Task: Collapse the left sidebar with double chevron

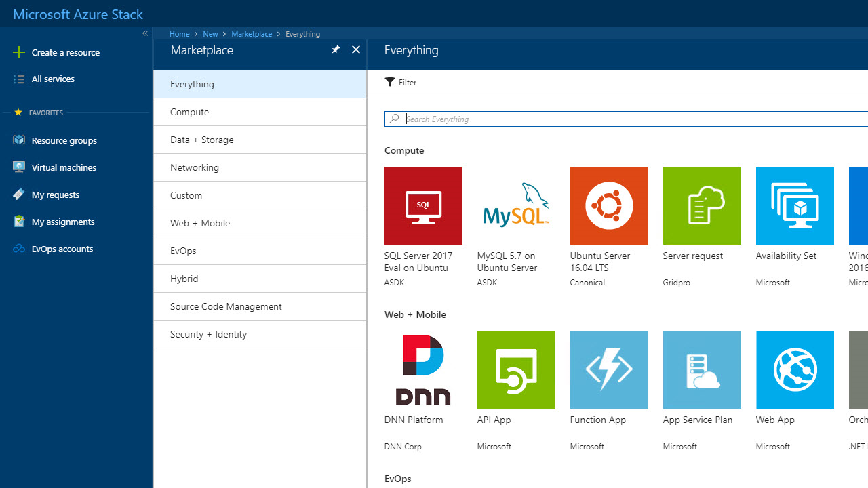Action: click(x=144, y=33)
